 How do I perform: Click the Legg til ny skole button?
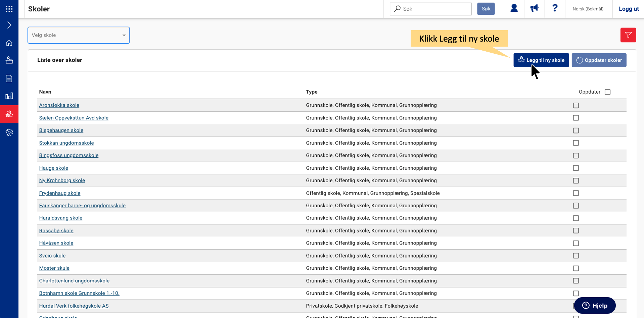tap(541, 60)
